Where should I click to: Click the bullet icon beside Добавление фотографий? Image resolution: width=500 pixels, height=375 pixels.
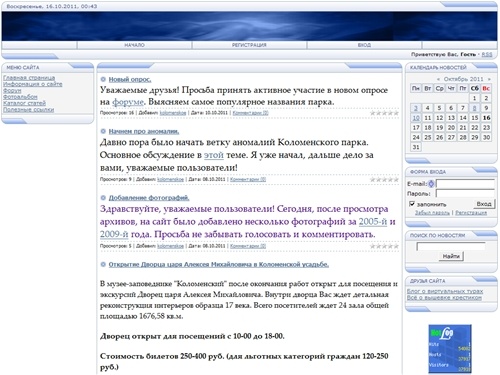[x=103, y=198]
